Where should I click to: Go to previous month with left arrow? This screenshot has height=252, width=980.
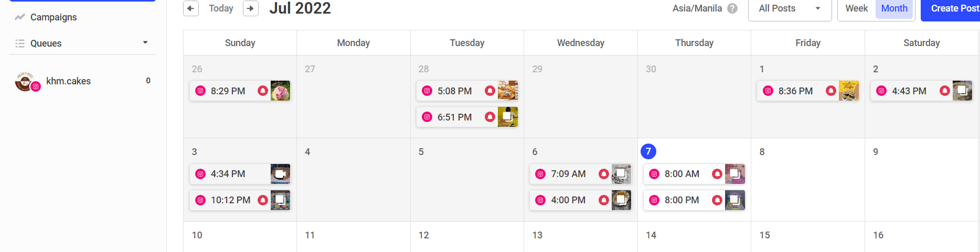[x=190, y=8]
